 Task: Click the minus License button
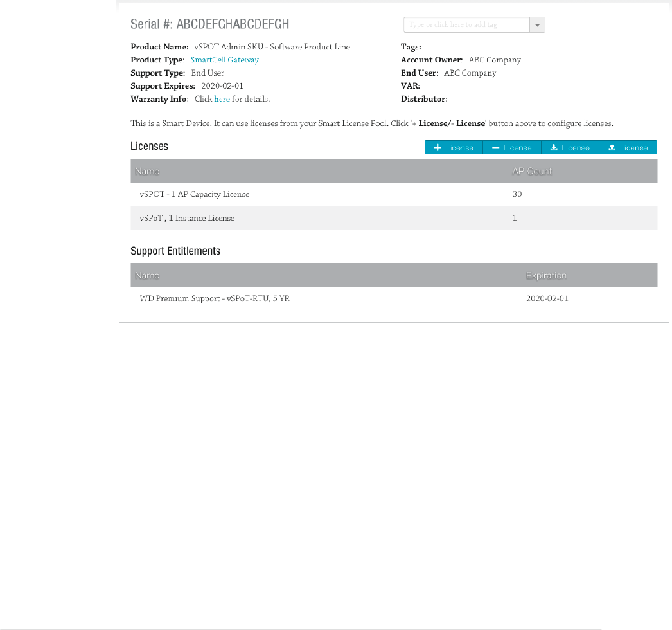pos(512,147)
